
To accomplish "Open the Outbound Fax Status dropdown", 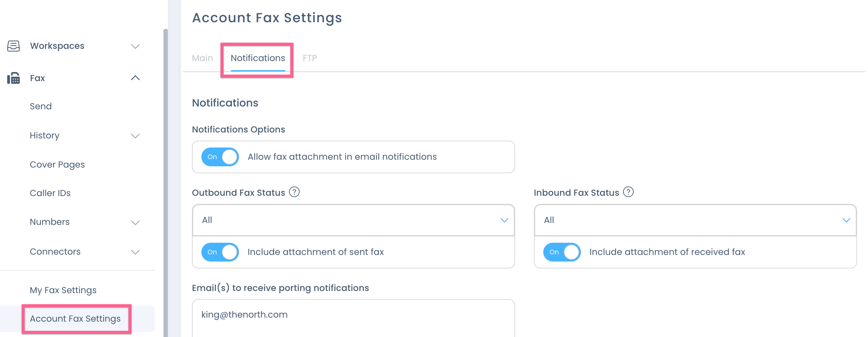I will [353, 220].
